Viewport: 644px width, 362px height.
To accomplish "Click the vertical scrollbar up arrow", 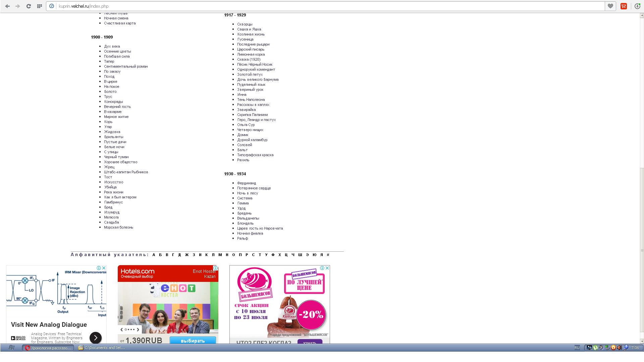I will tap(642, 15).
